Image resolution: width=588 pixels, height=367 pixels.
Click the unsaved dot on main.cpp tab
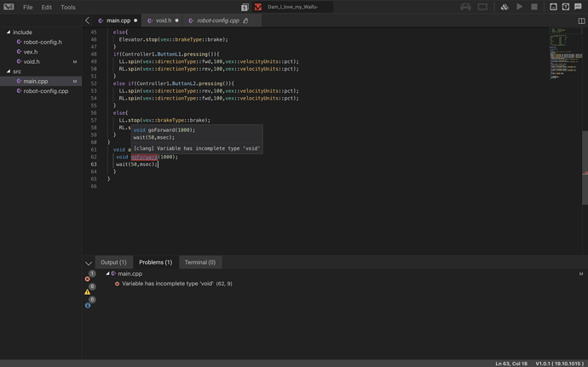point(135,20)
